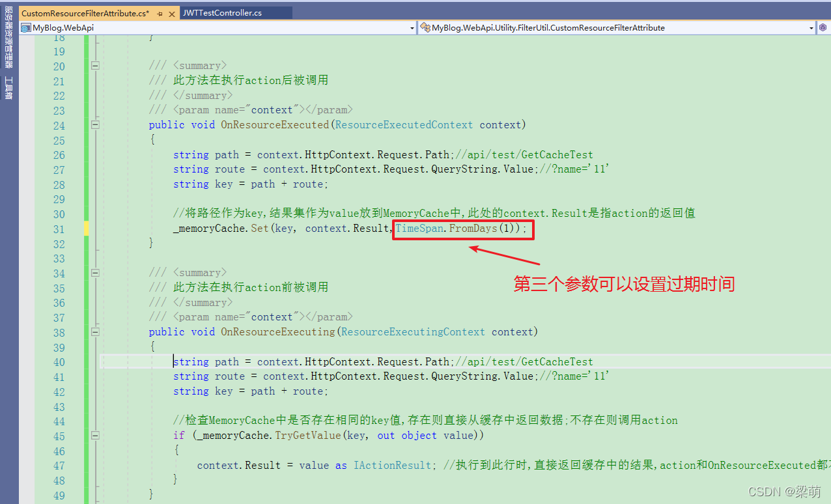Collapse the OnResourceExecuted method at line 24

pyautogui.click(x=95, y=124)
